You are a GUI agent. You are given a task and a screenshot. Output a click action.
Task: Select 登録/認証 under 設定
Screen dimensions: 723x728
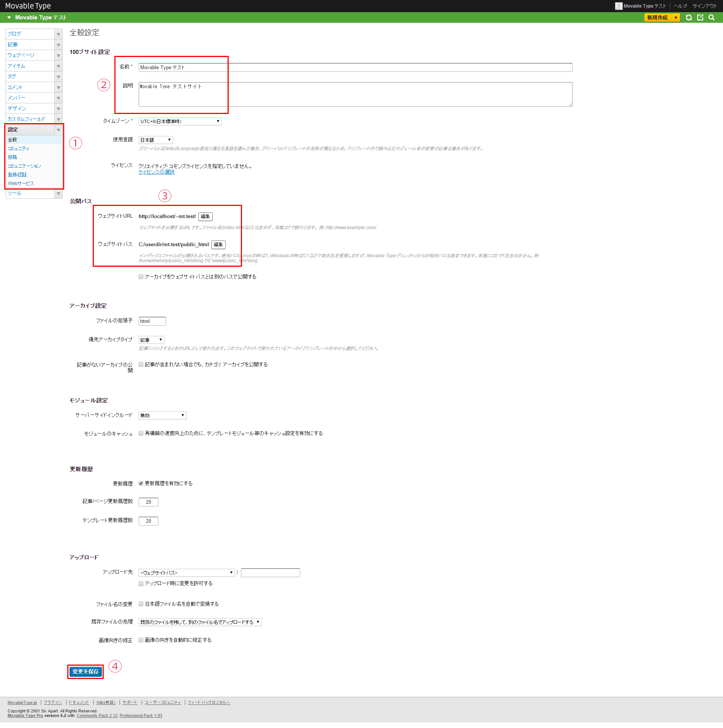point(34,175)
